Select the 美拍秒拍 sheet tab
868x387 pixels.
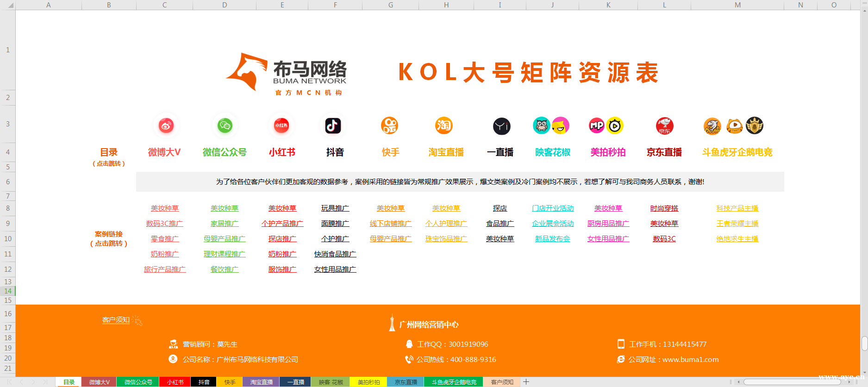click(x=368, y=382)
